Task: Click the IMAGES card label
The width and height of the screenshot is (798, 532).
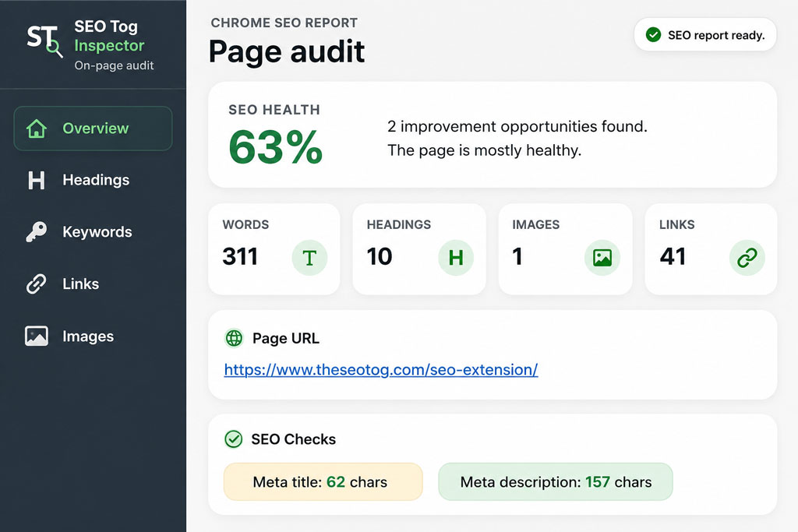Action: (536, 225)
